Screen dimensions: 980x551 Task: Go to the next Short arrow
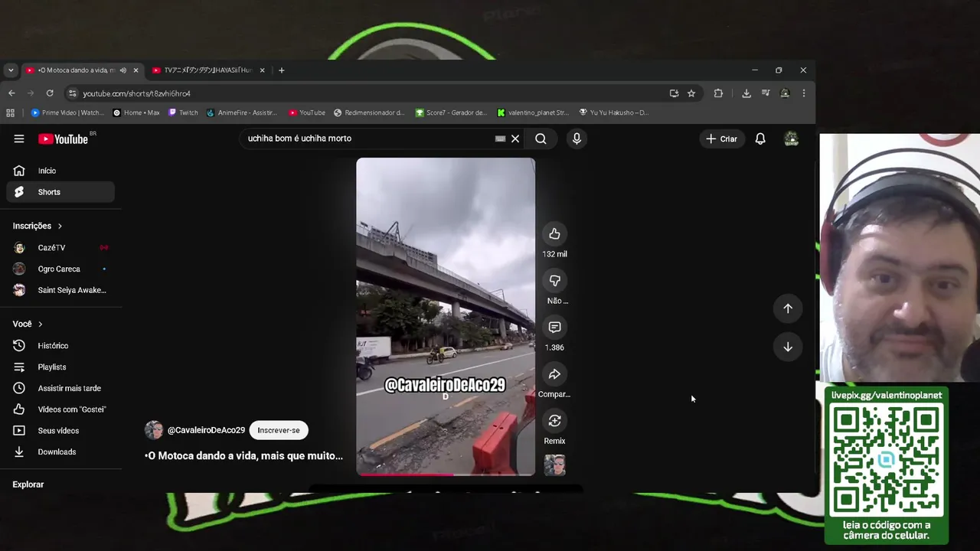pyautogui.click(x=788, y=347)
